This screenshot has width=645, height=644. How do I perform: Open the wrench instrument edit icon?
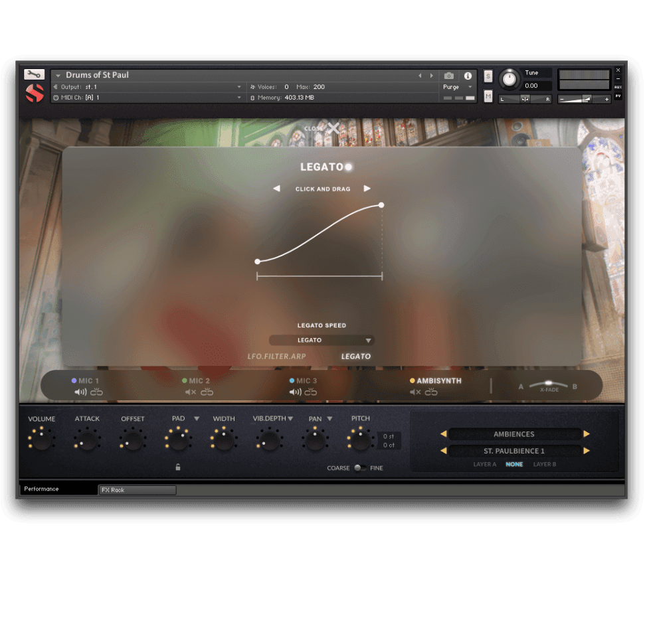pyautogui.click(x=34, y=74)
